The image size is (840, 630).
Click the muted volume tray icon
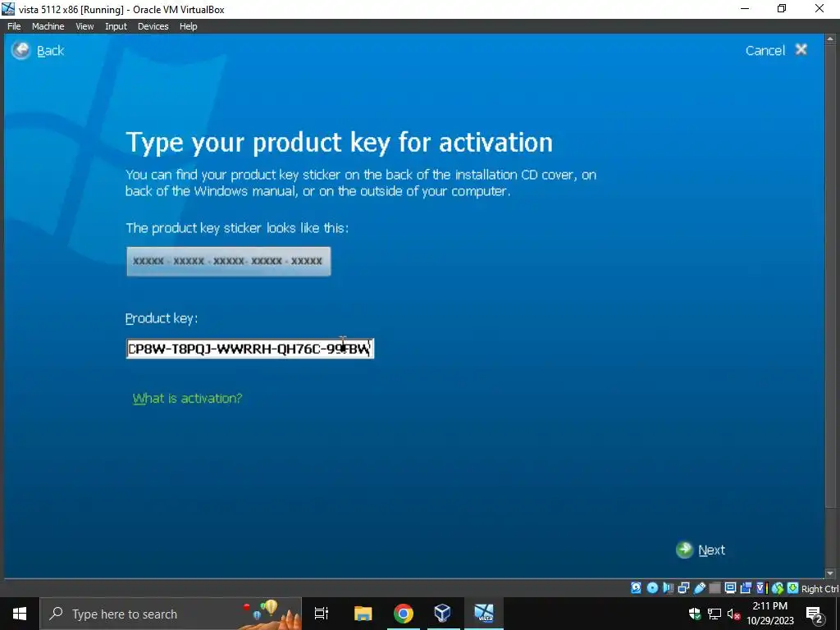tap(733, 614)
